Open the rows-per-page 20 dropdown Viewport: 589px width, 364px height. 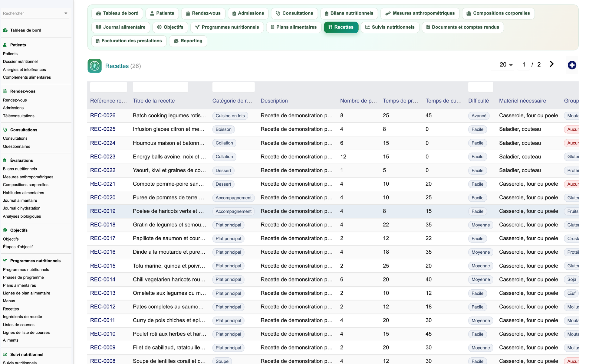pyautogui.click(x=503, y=64)
